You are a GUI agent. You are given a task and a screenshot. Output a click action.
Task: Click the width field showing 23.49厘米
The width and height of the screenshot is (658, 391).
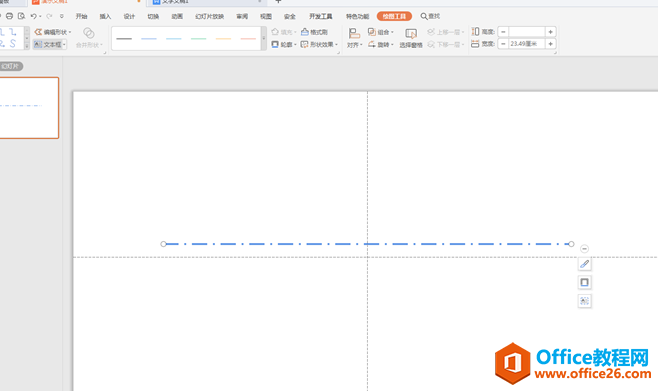[527, 44]
